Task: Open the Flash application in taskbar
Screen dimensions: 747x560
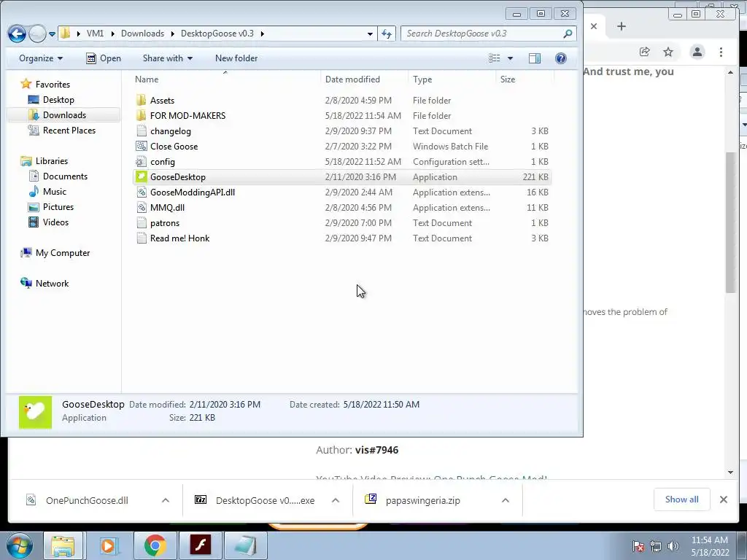Action: point(201,545)
